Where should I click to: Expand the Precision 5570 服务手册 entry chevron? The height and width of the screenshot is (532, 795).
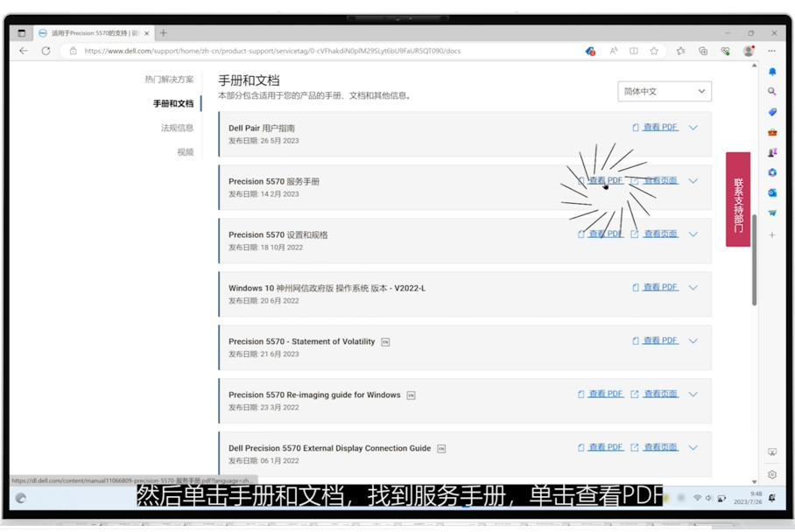(x=693, y=181)
